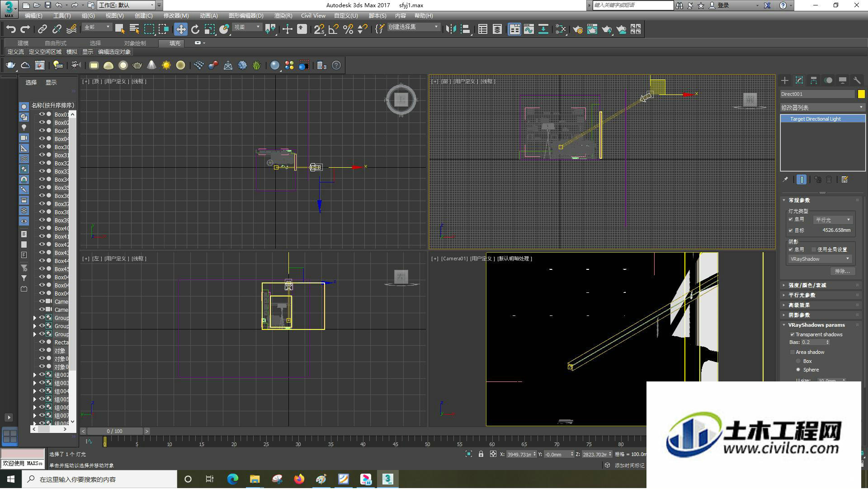Click the 模拟 simulate button

pos(72,52)
